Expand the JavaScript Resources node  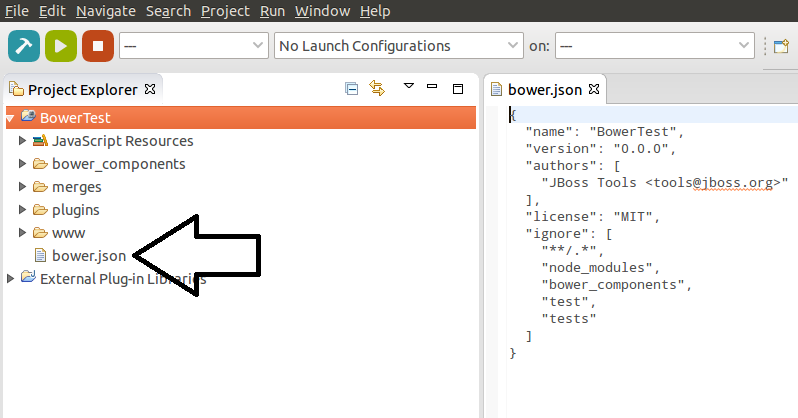23,140
